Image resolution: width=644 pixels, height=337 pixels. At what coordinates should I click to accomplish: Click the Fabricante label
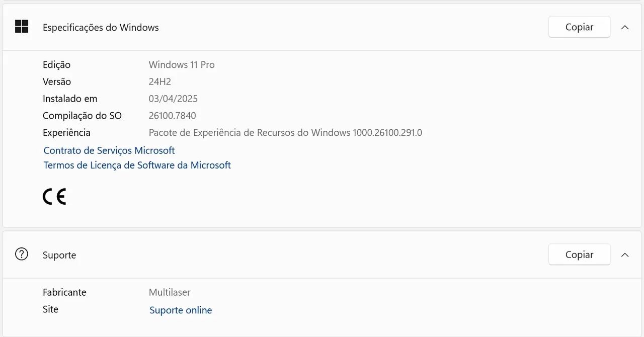click(64, 292)
